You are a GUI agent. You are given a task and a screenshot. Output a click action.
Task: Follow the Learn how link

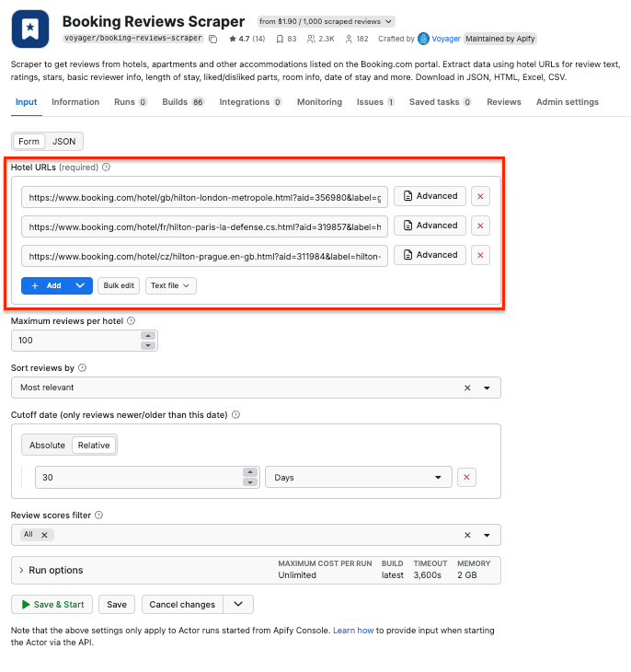pyautogui.click(x=353, y=630)
